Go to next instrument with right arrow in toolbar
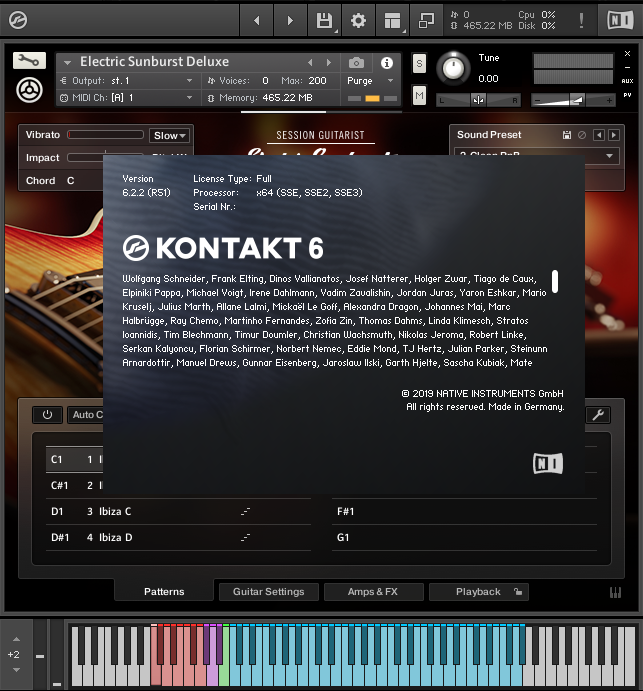Screen dimensions: 643x691 (x=290, y=20)
